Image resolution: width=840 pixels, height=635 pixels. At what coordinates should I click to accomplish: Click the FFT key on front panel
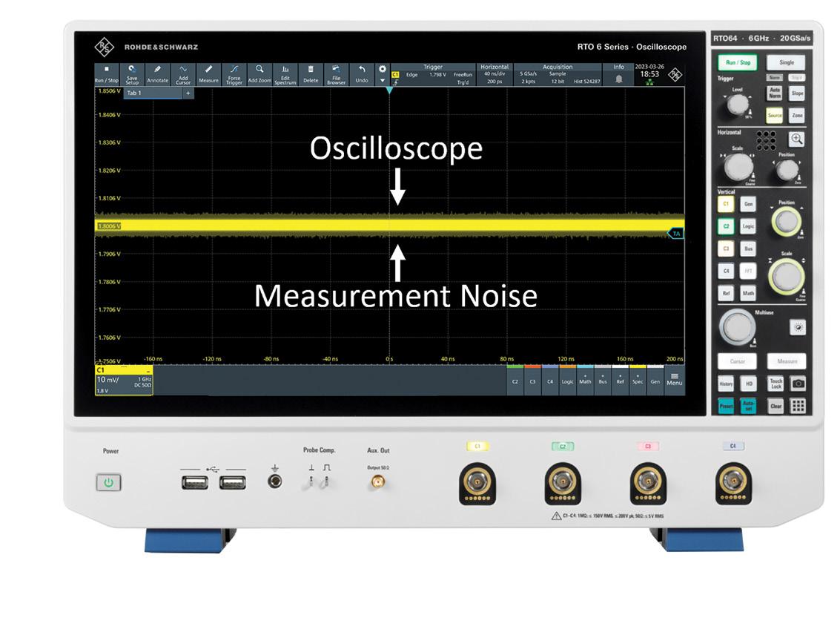pos(748,272)
